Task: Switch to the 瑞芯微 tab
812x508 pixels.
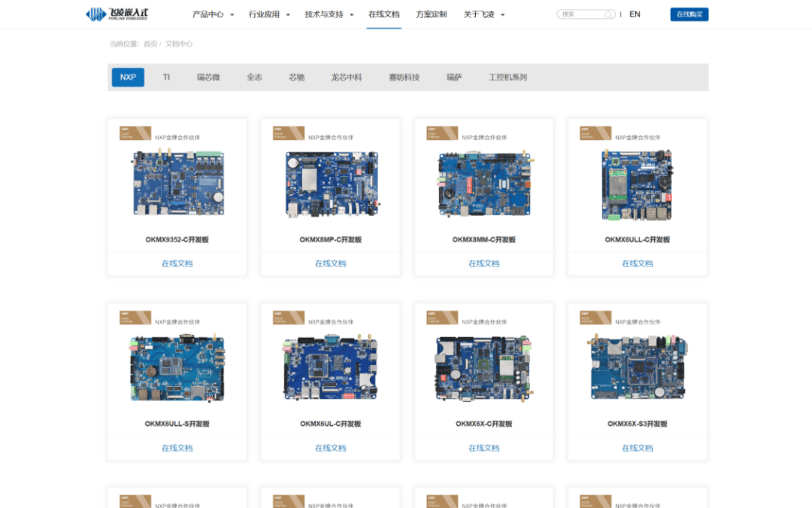Action: click(208, 78)
